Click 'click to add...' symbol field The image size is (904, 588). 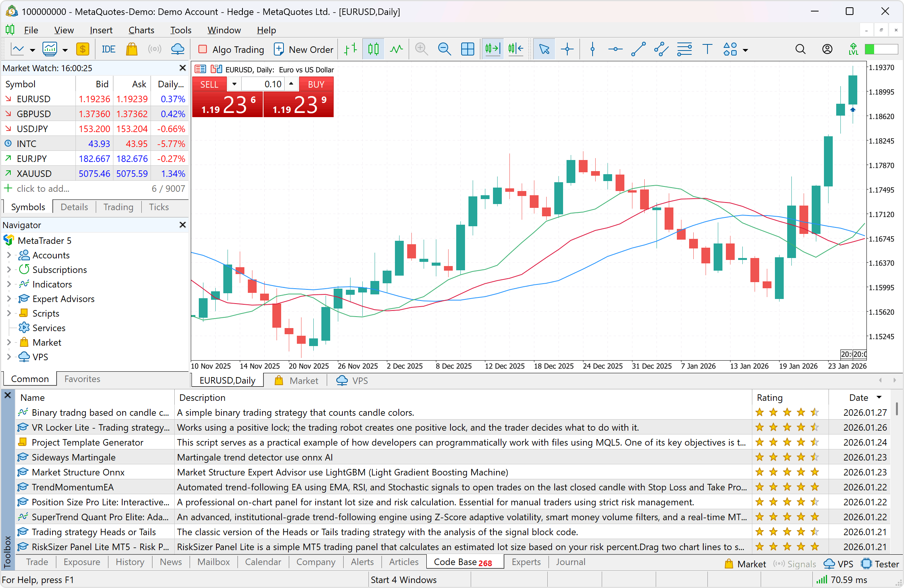[x=43, y=189]
